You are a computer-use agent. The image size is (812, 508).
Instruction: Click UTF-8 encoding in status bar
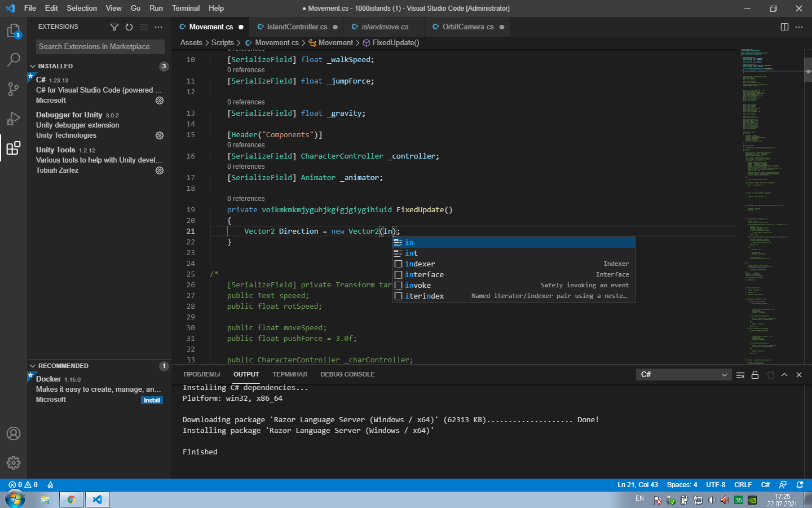click(x=716, y=485)
